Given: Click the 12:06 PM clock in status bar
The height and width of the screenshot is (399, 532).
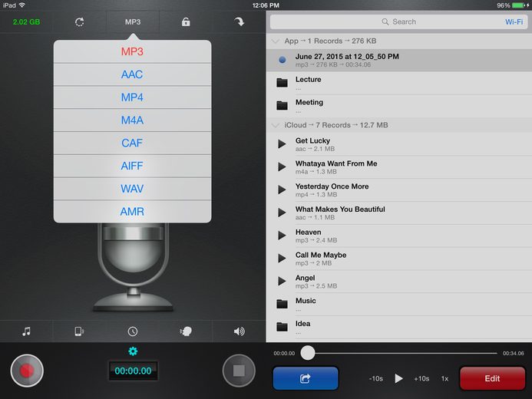Looking at the screenshot, I should click(x=266, y=5).
